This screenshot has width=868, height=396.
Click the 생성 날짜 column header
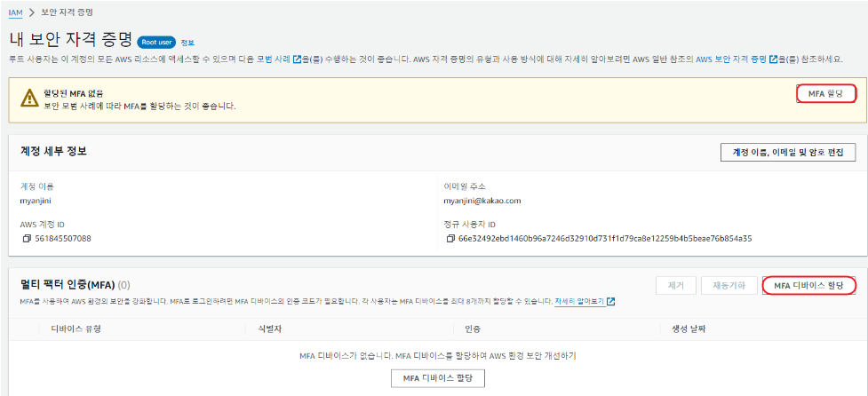pos(689,329)
